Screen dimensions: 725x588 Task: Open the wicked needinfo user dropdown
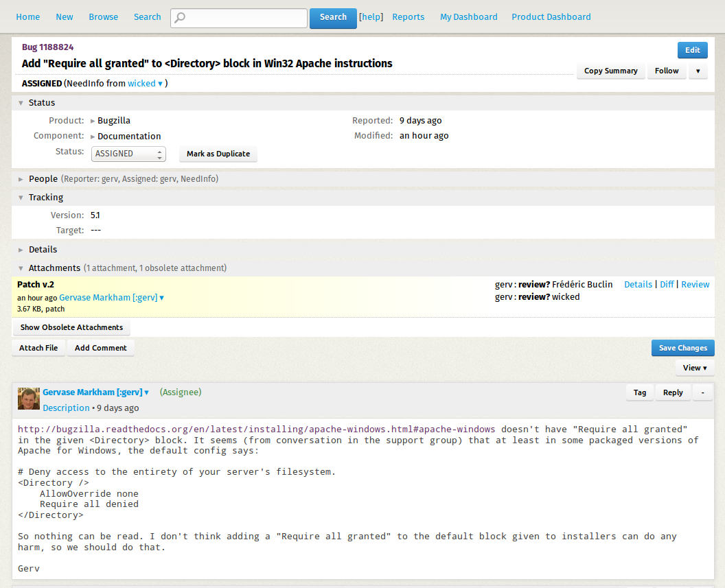145,84
